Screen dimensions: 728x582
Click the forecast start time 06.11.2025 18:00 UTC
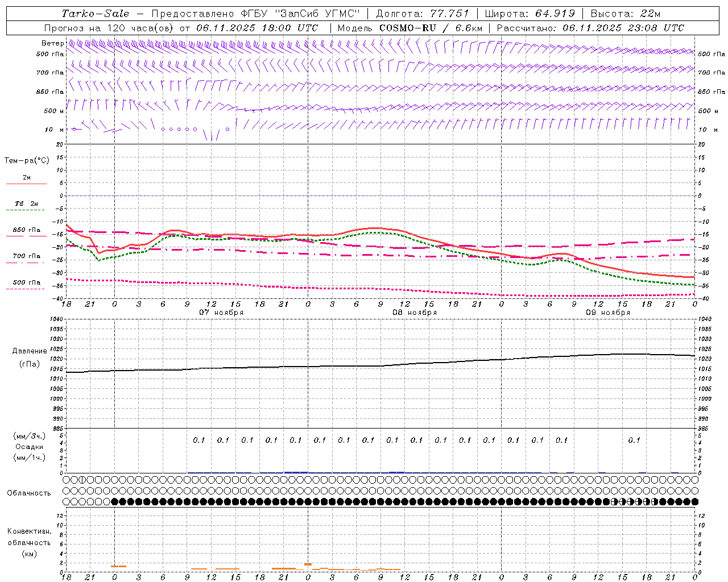[257, 28]
